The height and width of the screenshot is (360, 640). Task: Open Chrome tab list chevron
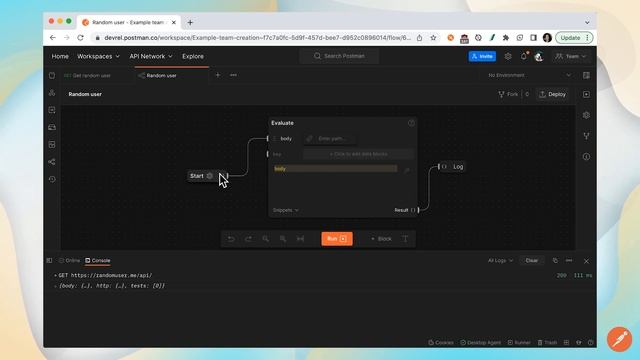pyautogui.click(x=587, y=22)
